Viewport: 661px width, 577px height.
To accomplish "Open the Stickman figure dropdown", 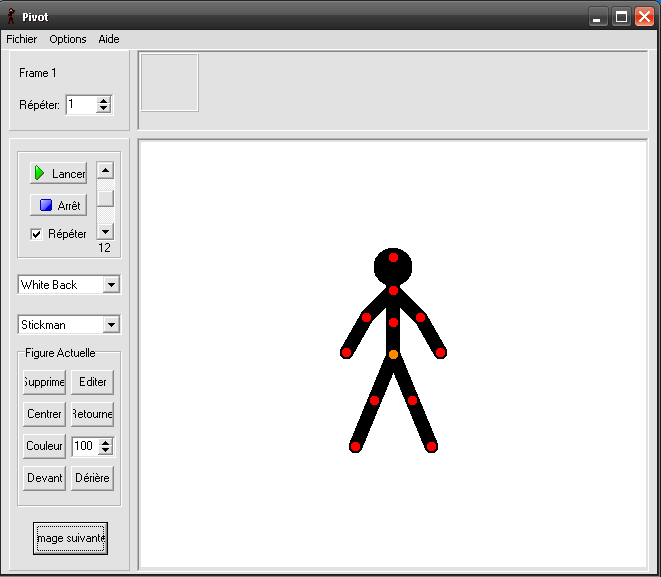I will (111, 325).
